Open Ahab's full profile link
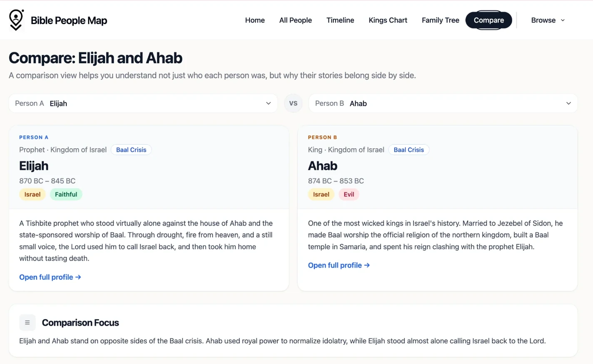Screen dimensions: 593x364 click(339, 265)
